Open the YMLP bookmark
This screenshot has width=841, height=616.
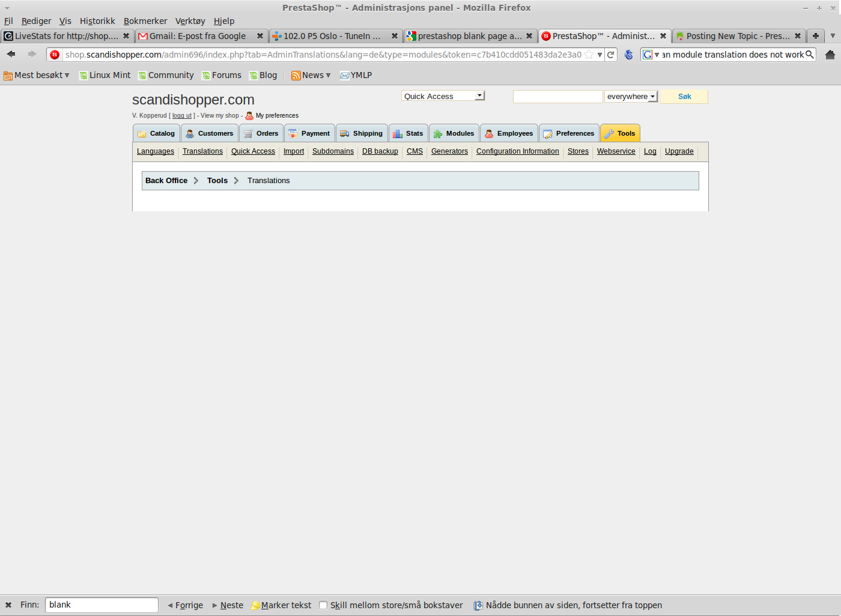(356, 75)
